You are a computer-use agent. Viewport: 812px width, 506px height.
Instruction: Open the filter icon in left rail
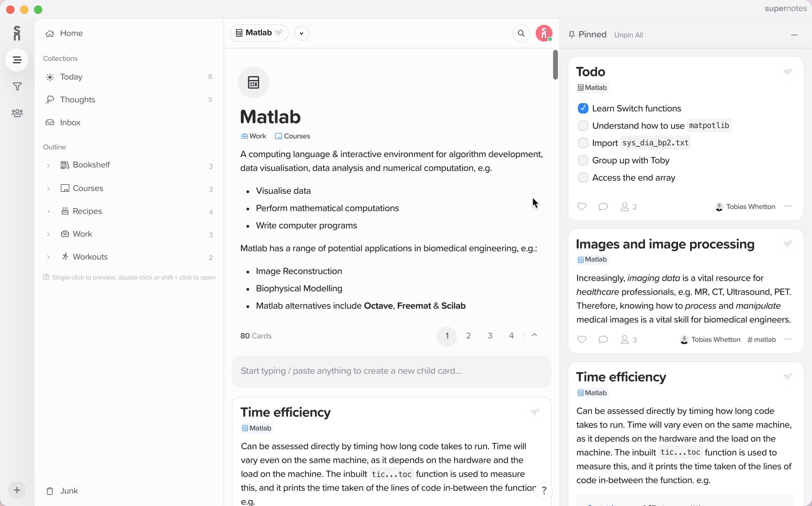coord(17,87)
